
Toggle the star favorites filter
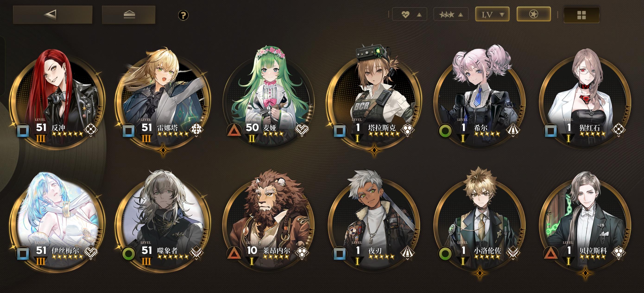coord(534,14)
